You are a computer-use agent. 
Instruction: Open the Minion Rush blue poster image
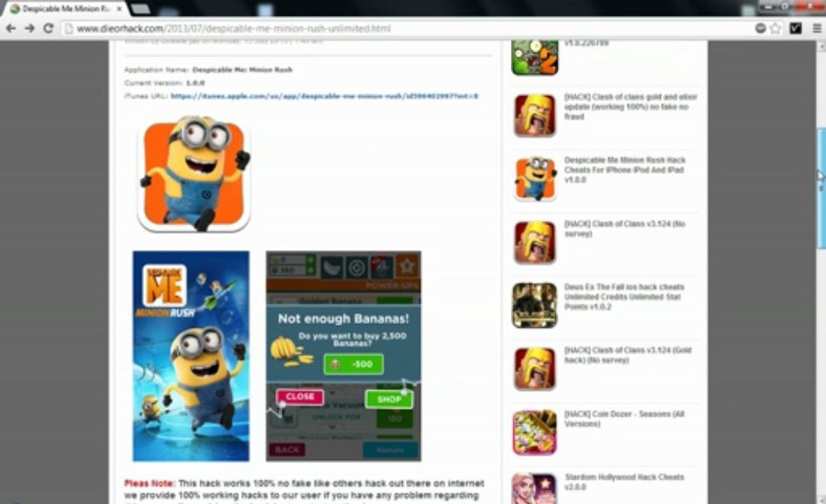190,356
